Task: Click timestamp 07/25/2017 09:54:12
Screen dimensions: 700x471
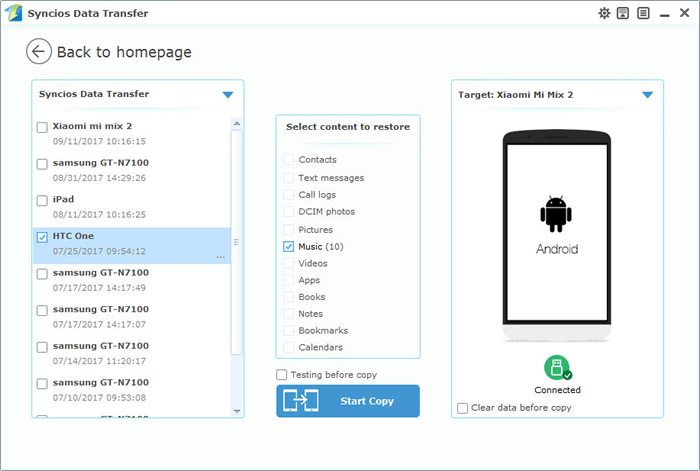Action: coord(99,251)
